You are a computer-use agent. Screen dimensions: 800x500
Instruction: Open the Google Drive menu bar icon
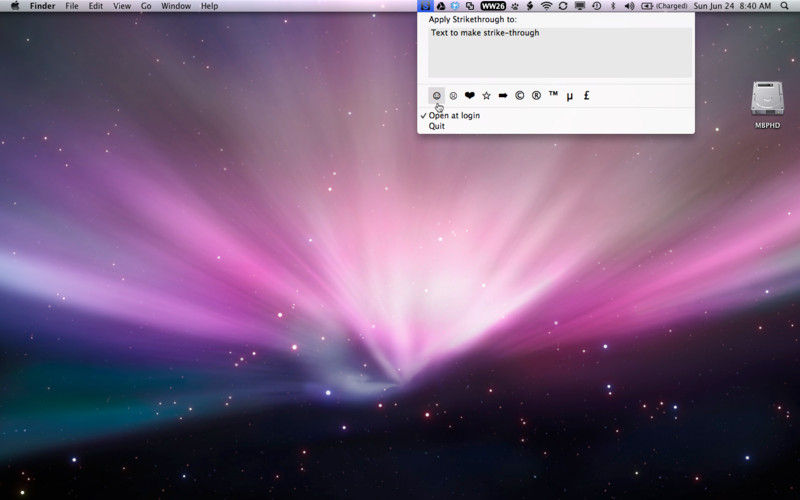[x=441, y=6]
